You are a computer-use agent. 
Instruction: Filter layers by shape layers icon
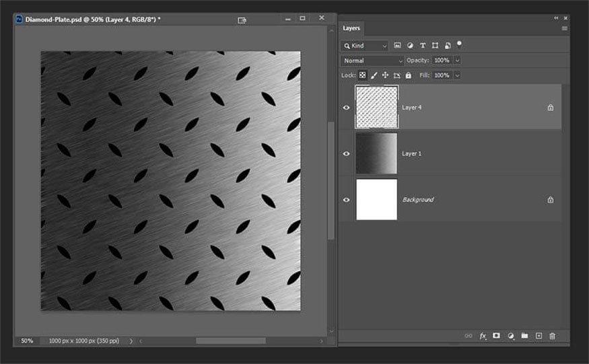[x=435, y=46]
